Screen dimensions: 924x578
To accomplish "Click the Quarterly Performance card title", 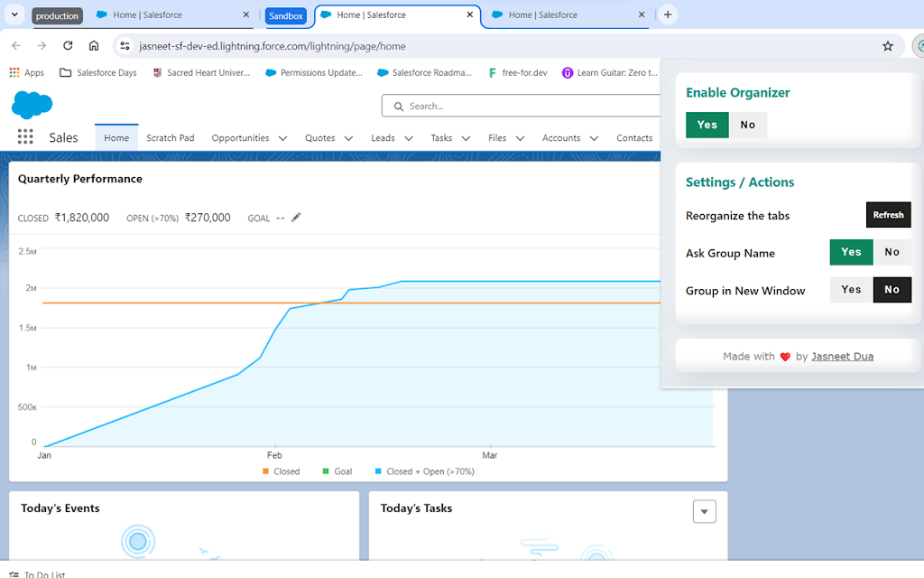I will [x=80, y=179].
